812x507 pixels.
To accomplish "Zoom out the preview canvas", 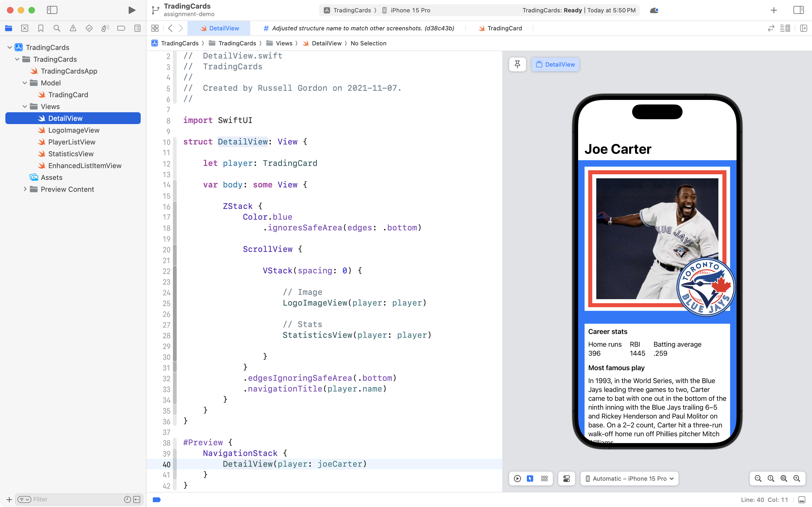I will 758,479.
